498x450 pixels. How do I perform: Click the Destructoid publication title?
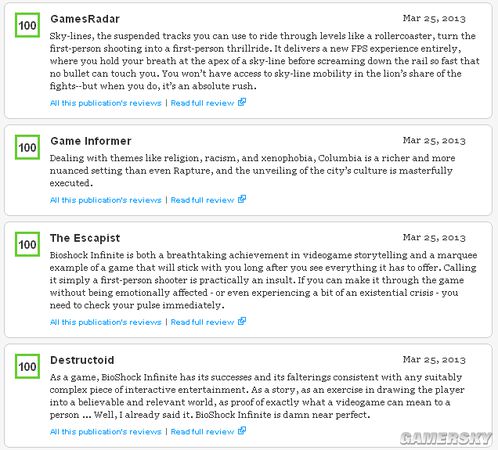point(82,360)
